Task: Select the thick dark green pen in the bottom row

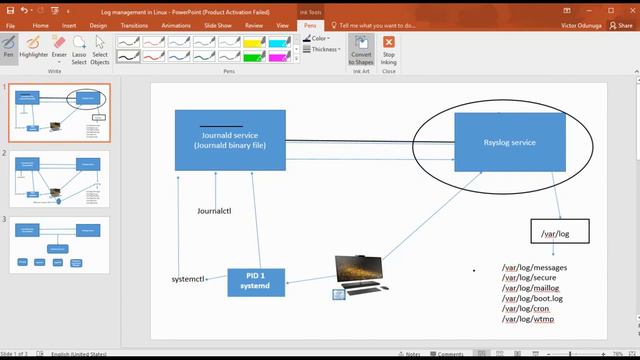Action: [x=204, y=56]
